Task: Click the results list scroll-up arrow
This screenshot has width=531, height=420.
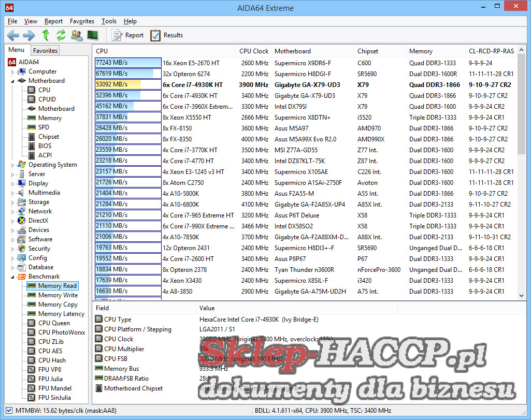Action: coord(521,50)
